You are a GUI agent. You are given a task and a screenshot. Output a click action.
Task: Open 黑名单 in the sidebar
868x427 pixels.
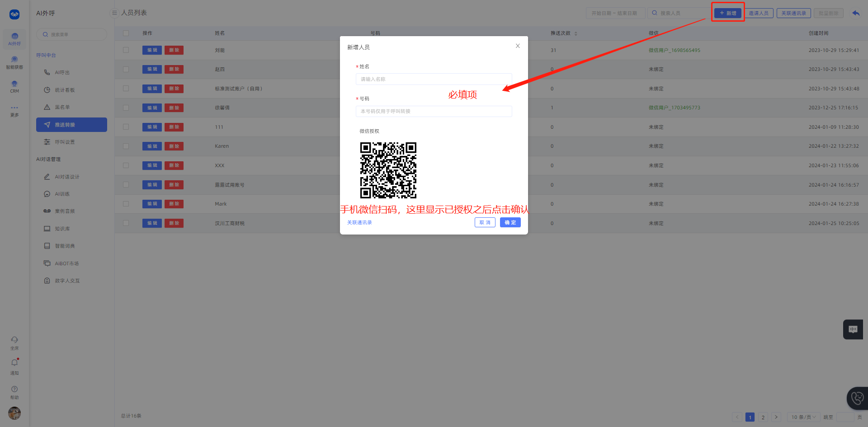click(x=71, y=107)
